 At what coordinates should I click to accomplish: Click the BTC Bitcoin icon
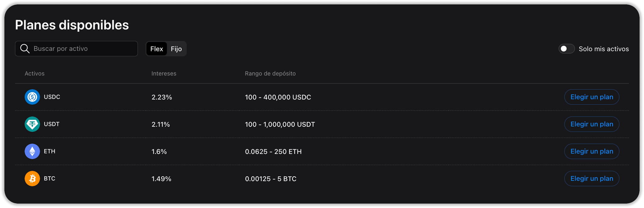point(32,178)
